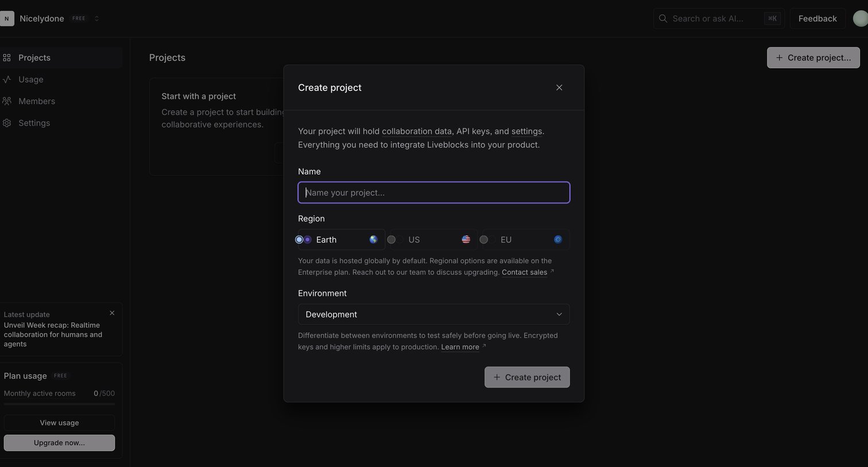
Task: Select the EU region radio option
Action: click(526, 240)
